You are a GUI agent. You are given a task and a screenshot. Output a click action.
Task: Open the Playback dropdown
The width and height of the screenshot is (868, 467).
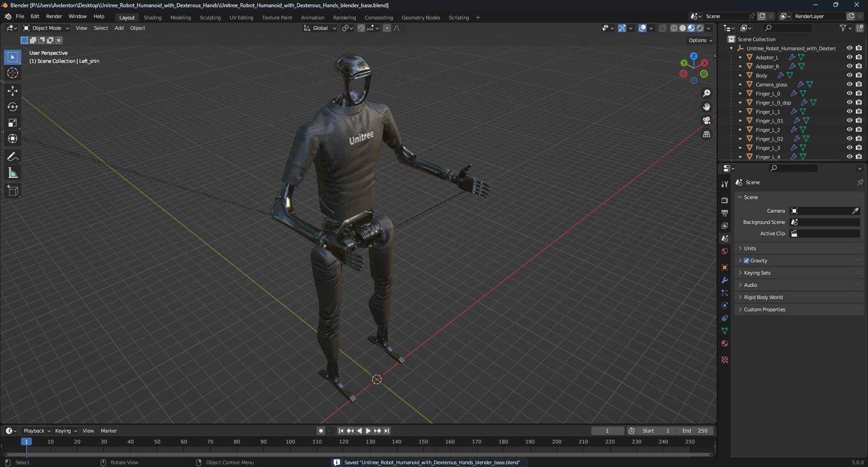tap(37, 431)
